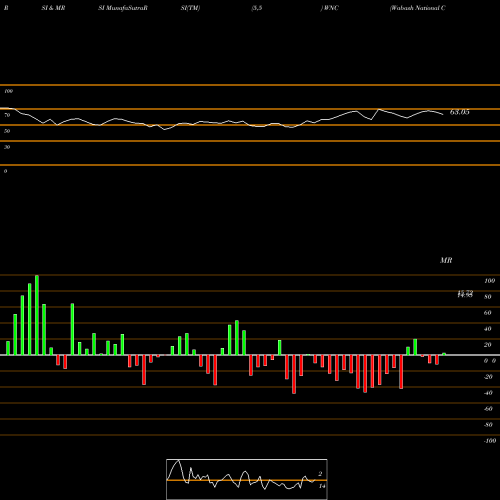Select the MR histogram title label

(446, 260)
